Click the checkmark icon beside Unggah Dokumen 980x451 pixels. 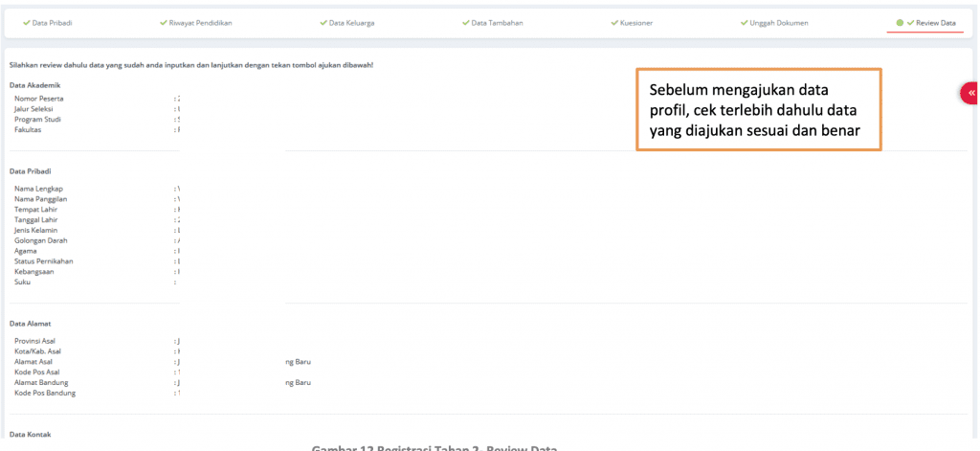(x=745, y=22)
